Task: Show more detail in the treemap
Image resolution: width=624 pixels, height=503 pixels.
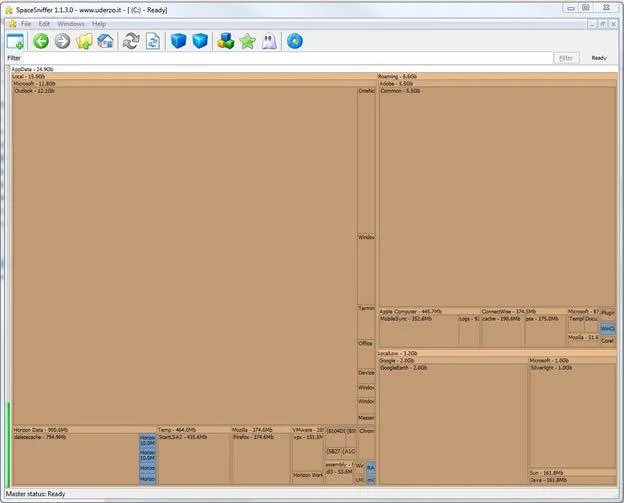Action: click(200, 41)
